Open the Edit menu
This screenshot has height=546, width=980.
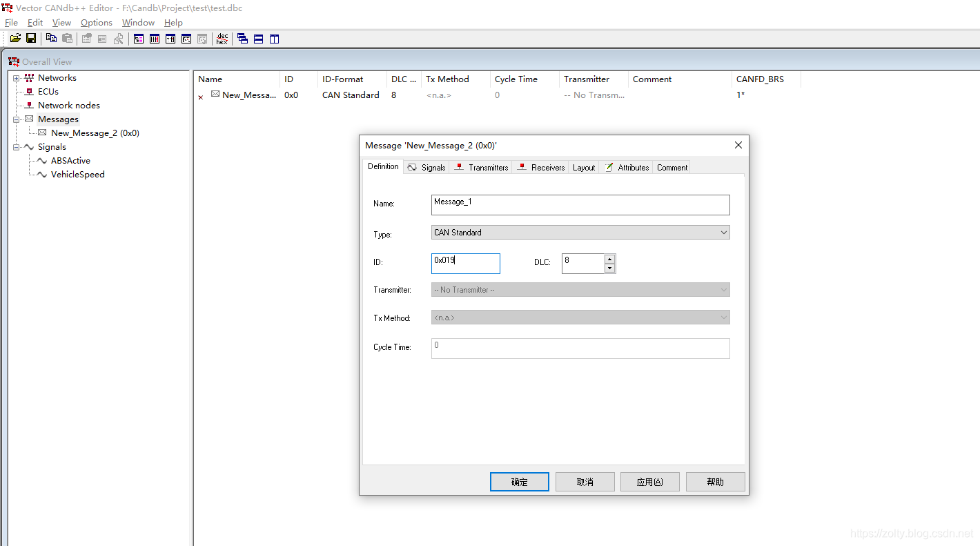(x=35, y=23)
